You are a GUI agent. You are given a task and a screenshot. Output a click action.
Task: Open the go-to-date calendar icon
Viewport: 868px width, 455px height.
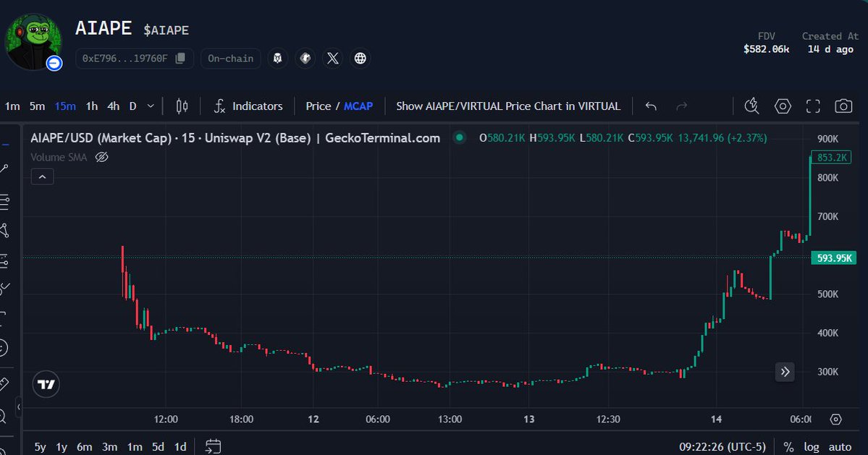[213, 446]
